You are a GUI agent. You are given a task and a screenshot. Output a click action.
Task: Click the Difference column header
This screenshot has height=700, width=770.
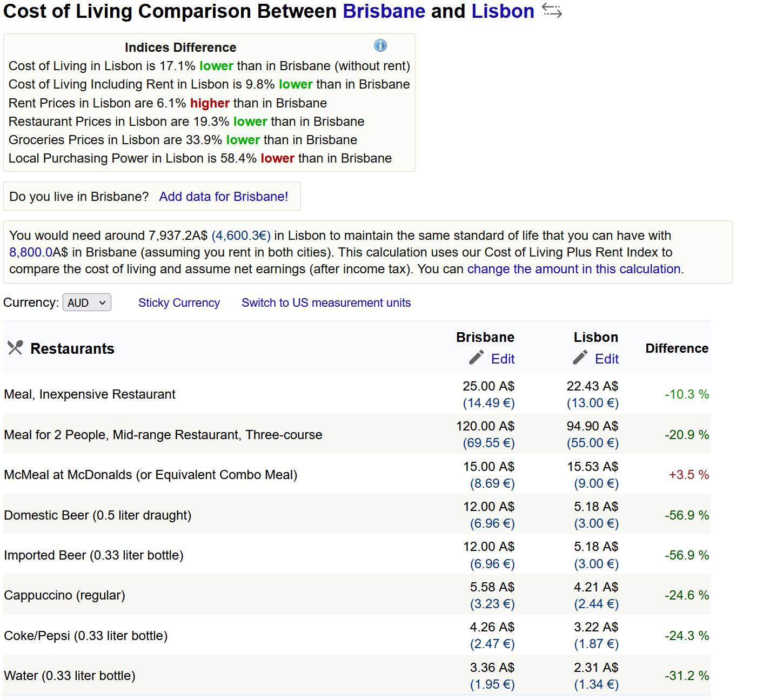coord(677,348)
